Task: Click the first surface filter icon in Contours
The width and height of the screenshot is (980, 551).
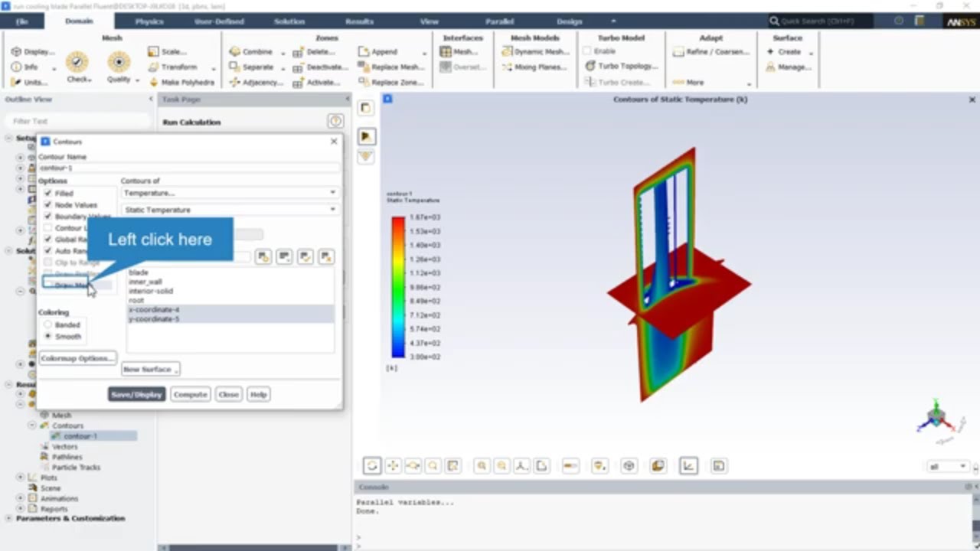Action: pos(263,257)
